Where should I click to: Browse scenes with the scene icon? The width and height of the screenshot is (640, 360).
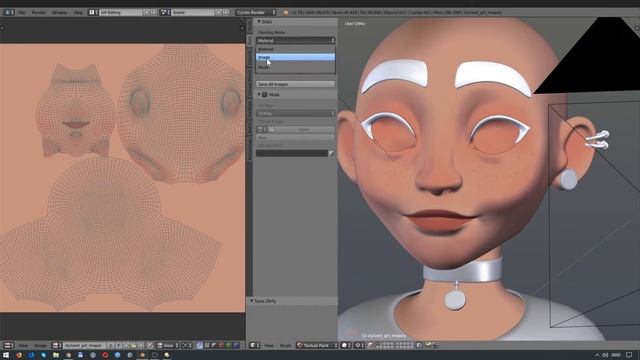click(x=165, y=12)
